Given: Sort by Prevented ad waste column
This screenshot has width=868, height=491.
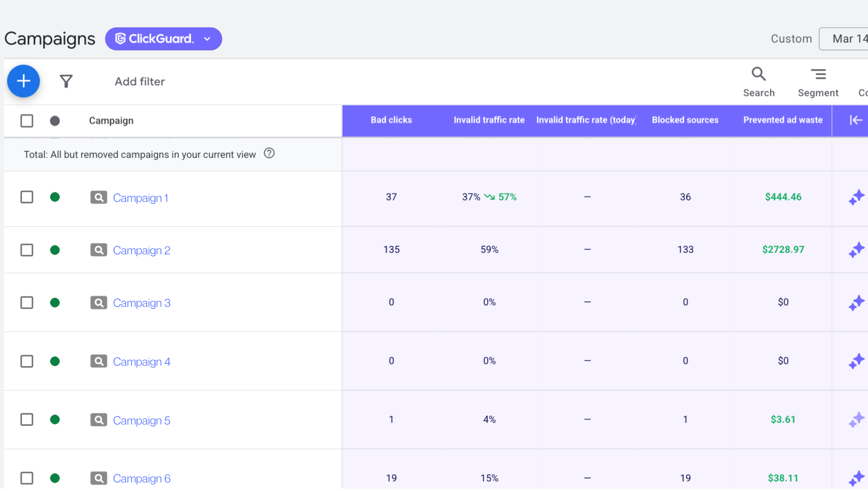Looking at the screenshot, I should (x=783, y=120).
